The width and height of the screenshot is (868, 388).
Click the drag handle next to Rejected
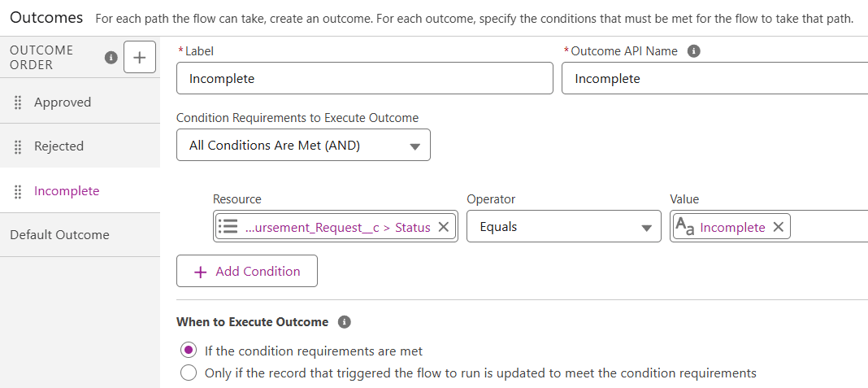point(18,146)
